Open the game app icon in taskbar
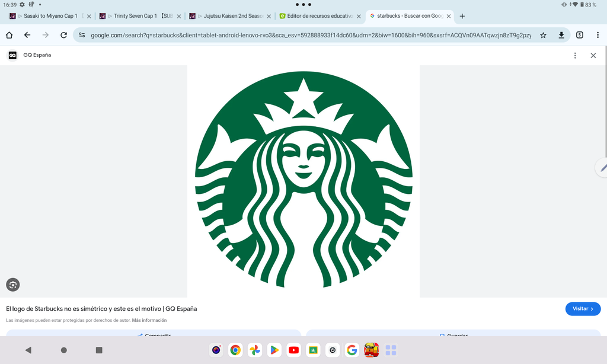 pos(371,350)
